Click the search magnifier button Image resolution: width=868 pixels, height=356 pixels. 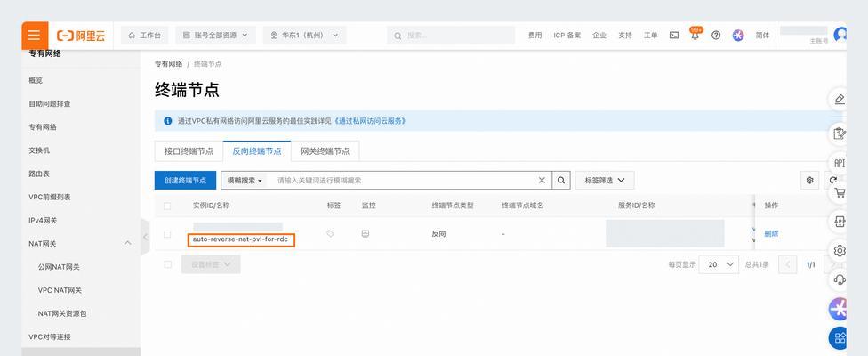pos(561,180)
